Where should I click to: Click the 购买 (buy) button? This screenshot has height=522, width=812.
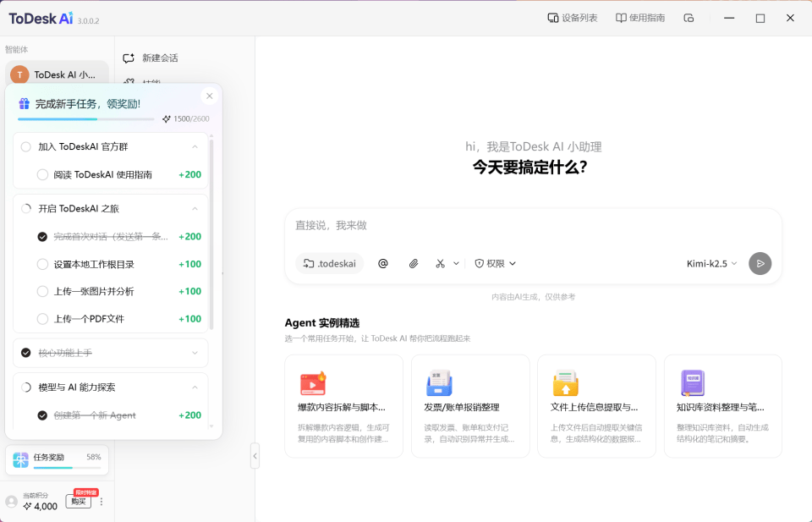[79, 501]
